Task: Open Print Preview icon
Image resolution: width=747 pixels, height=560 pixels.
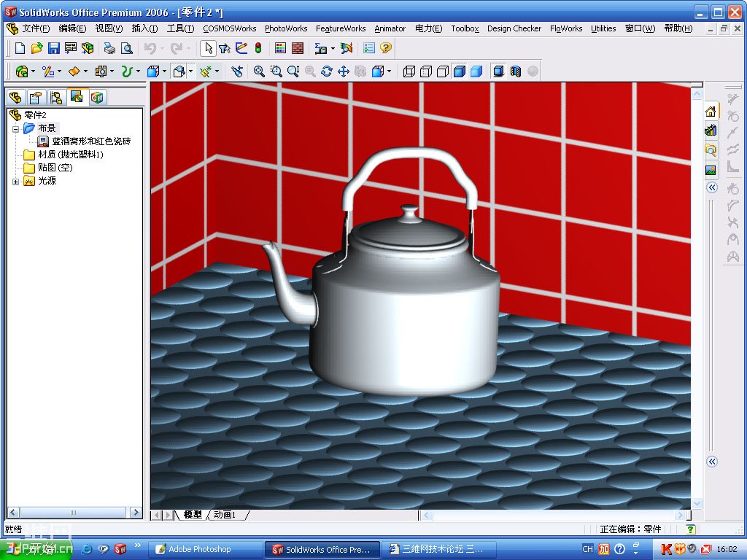Action: (x=127, y=48)
